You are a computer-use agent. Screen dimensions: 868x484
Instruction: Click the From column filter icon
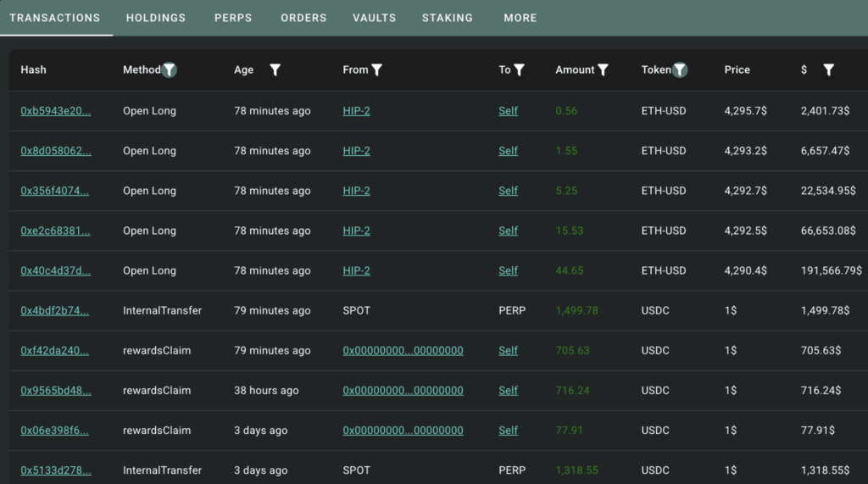point(377,70)
